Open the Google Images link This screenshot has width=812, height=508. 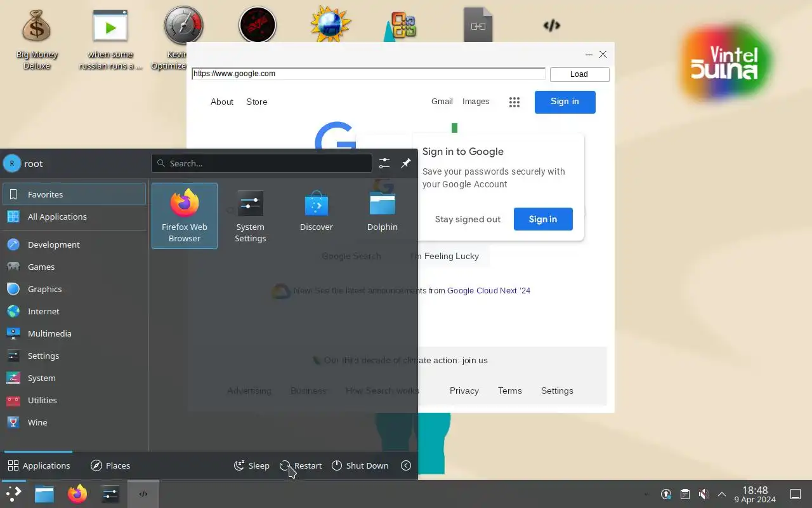476,102
